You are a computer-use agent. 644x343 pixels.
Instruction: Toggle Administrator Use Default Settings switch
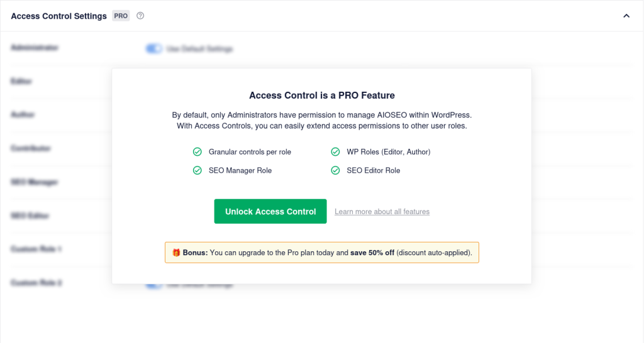(153, 48)
